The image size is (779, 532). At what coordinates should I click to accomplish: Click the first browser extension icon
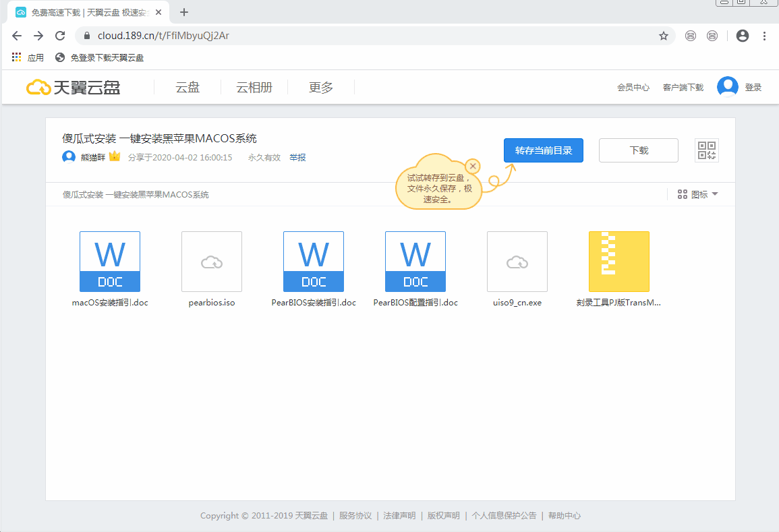pyautogui.click(x=691, y=36)
